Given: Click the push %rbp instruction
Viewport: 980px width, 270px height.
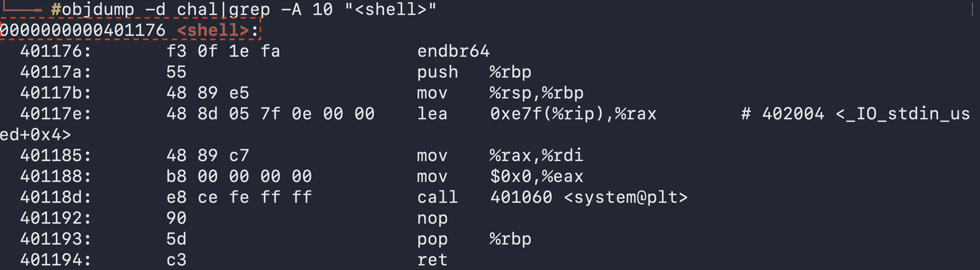Looking at the screenshot, I should coord(474,72).
